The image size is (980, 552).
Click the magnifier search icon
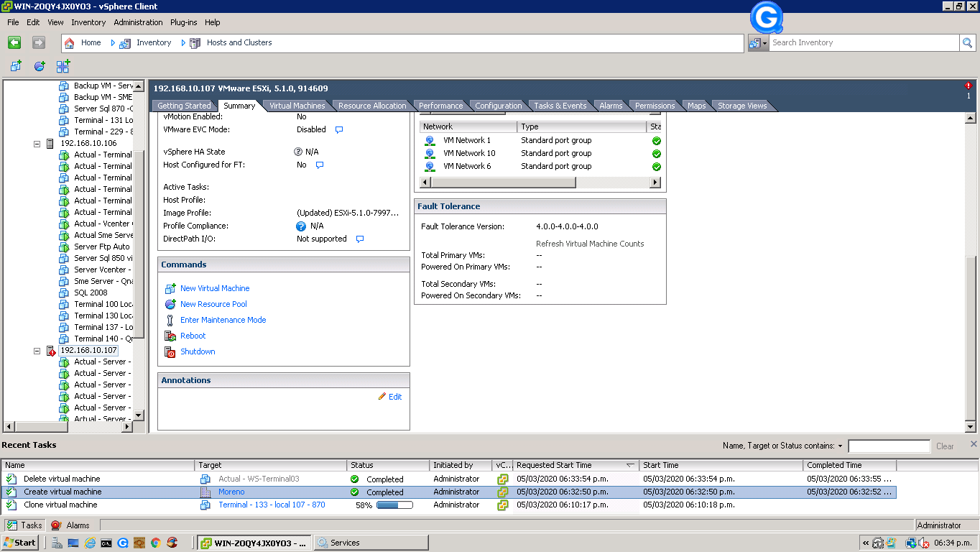[x=967, y=43]
